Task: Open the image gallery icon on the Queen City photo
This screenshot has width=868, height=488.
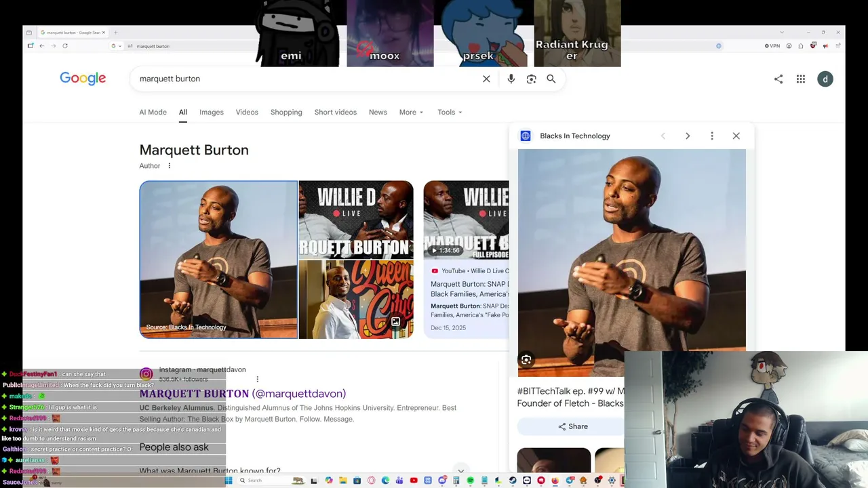Action: pyautogui.click(x=395, y=322)
